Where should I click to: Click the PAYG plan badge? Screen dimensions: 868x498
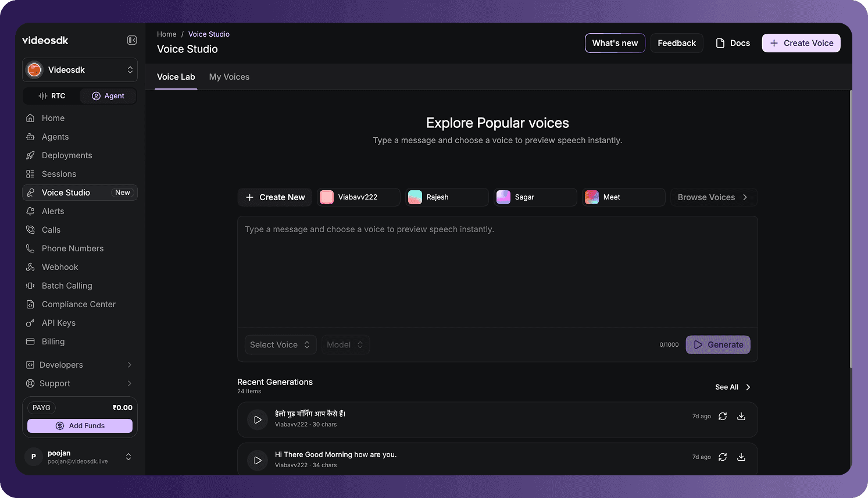coord(41,408)
